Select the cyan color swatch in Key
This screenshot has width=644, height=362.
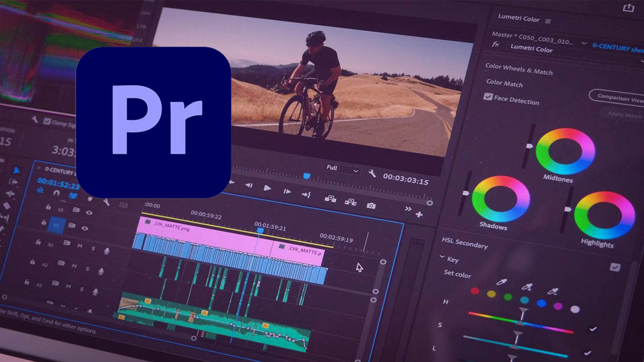point(524,300)
